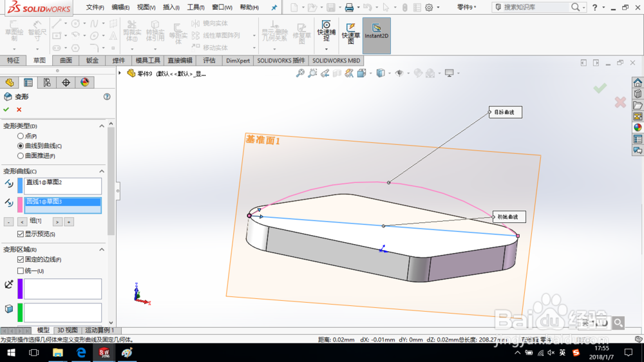Open the 工具 menu
The width and height of the screenshot is (644, 362).
196,7
